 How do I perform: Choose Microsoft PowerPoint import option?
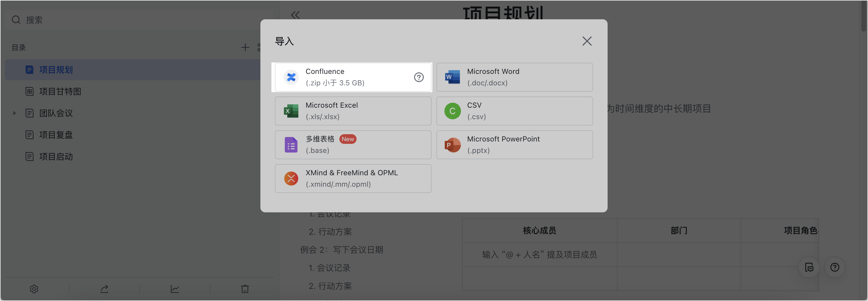[x=514, y=144]
